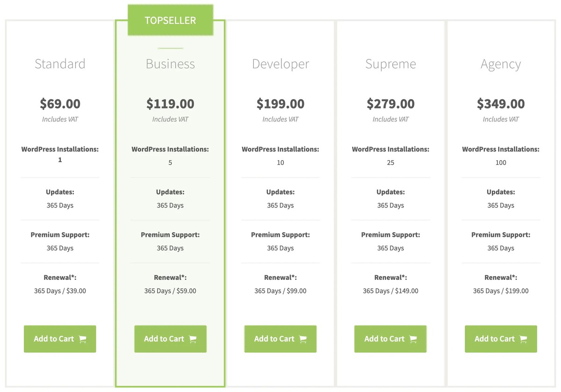Click the cart icon in Standard plan button

tap(83, 339)
